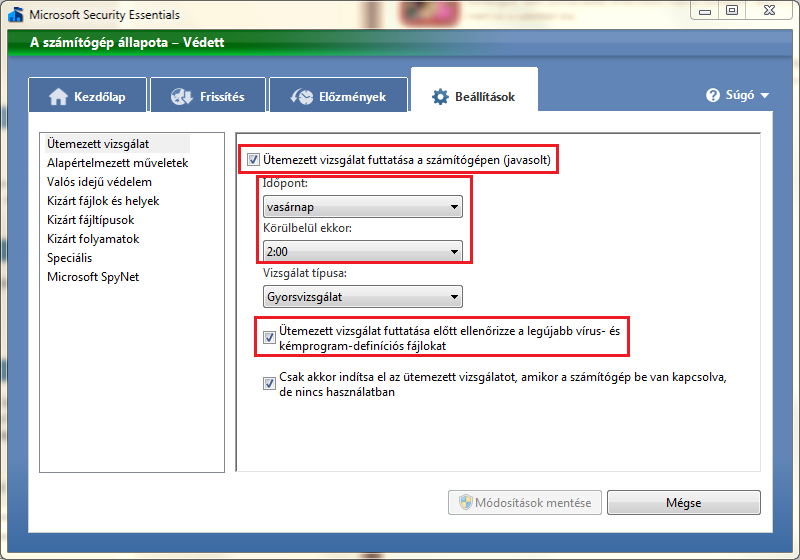Toggle the Ütemezett vizsgálat futtatása a számítógépen checkbox
The width and height of the screenshot is (800, 560).
coord(253,159)
